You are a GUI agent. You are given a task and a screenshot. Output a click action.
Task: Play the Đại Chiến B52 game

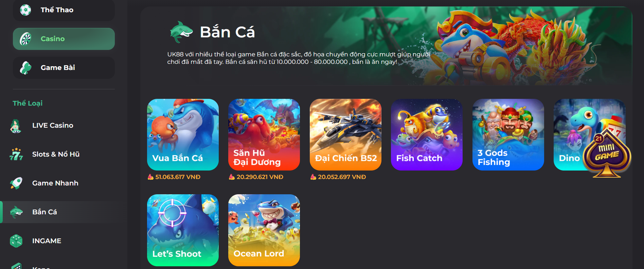point(345,134)
